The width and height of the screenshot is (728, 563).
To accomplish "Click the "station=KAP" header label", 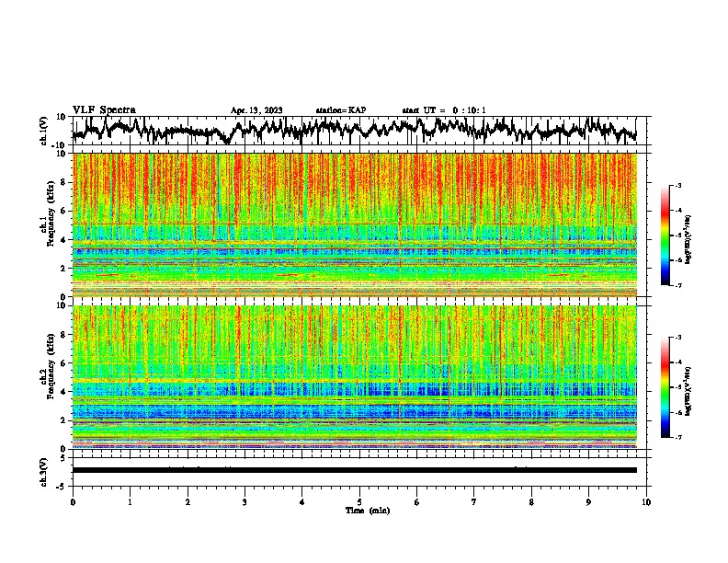I will [x=341, y=110].
